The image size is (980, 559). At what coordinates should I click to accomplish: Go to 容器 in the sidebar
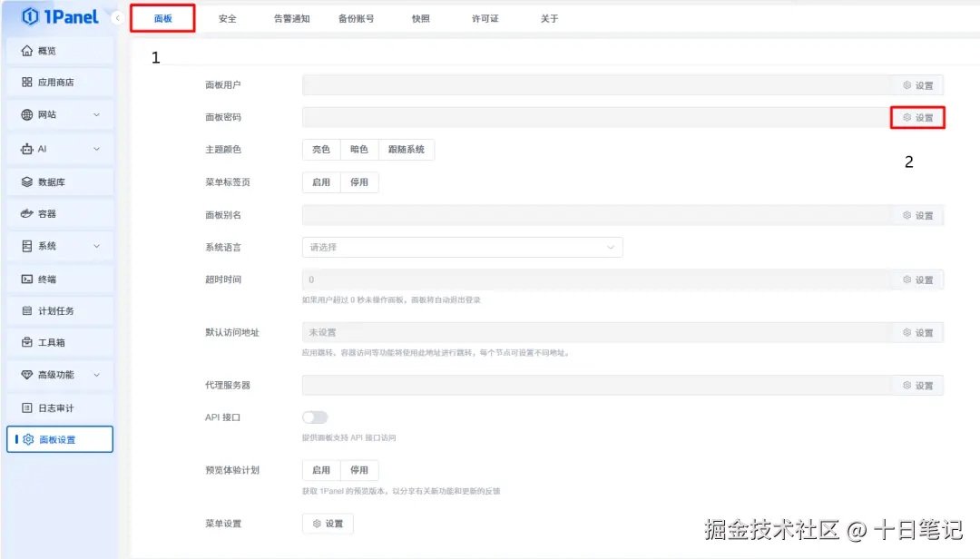point(60,213)
